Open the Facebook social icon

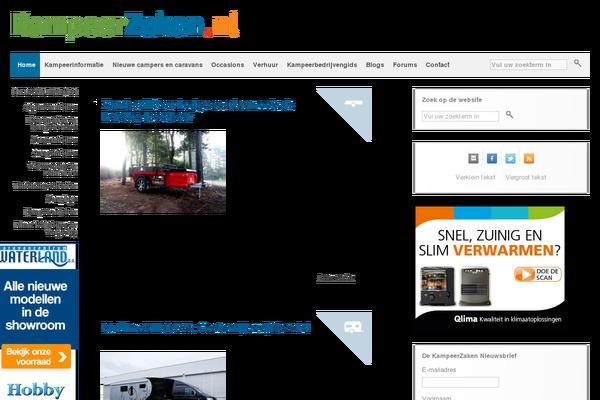[492, 158]
